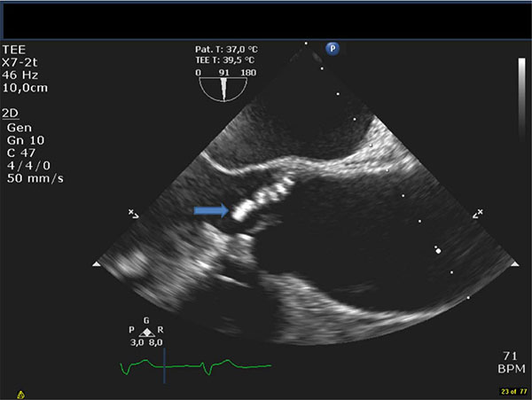The image size is (532, 400).
Task: Click the focus triangle icon above 3,0 8,0
Action: coord(146,333)
